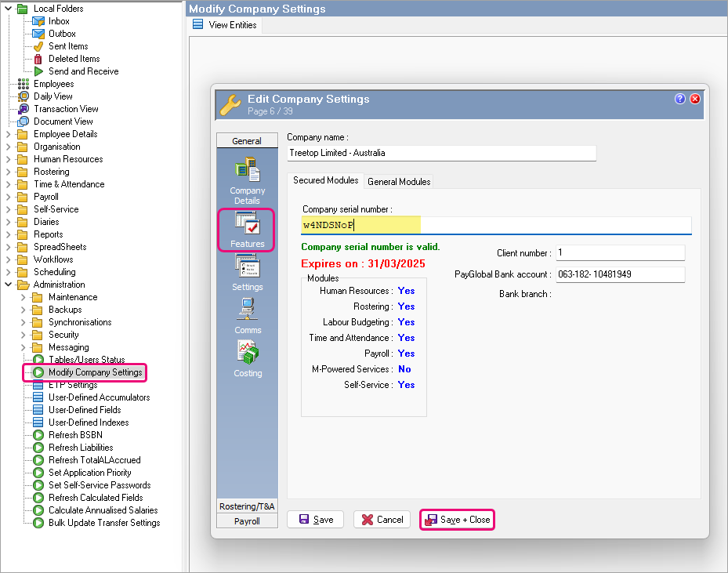The width and height of the screenshot is (728, 573).
Task: Click the PayGlobal Bank account field
Action: [x=620, y=274]
